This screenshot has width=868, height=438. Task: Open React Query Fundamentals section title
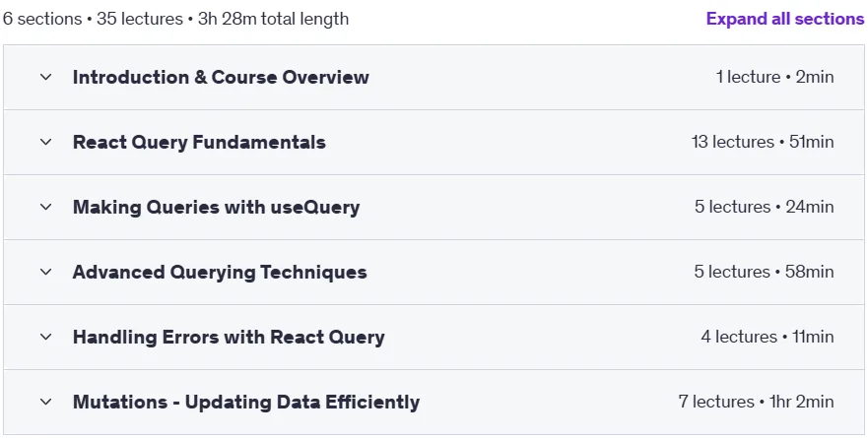pyautogui.click(x=199, y=142)
